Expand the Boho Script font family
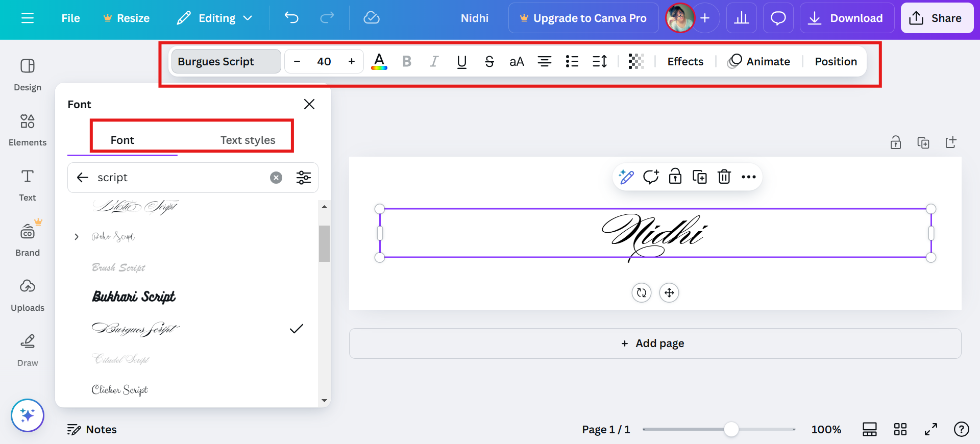Viewport: 980px width, 444px height. tap(76, 237)
